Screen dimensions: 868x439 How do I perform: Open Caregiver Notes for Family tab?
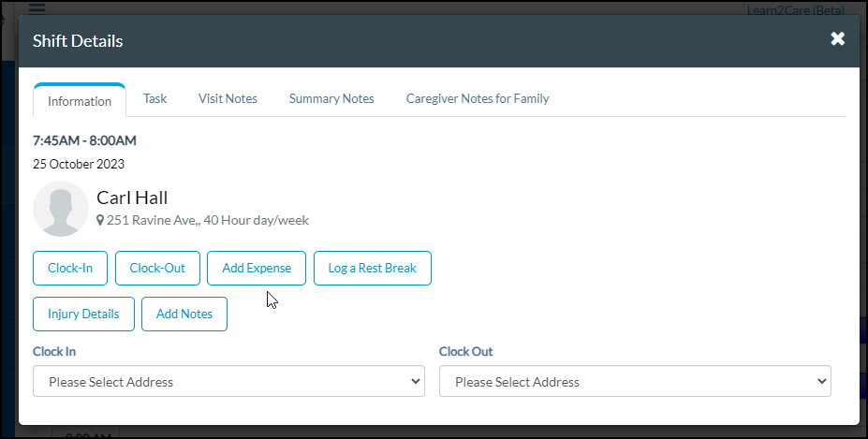click(478, 98)
